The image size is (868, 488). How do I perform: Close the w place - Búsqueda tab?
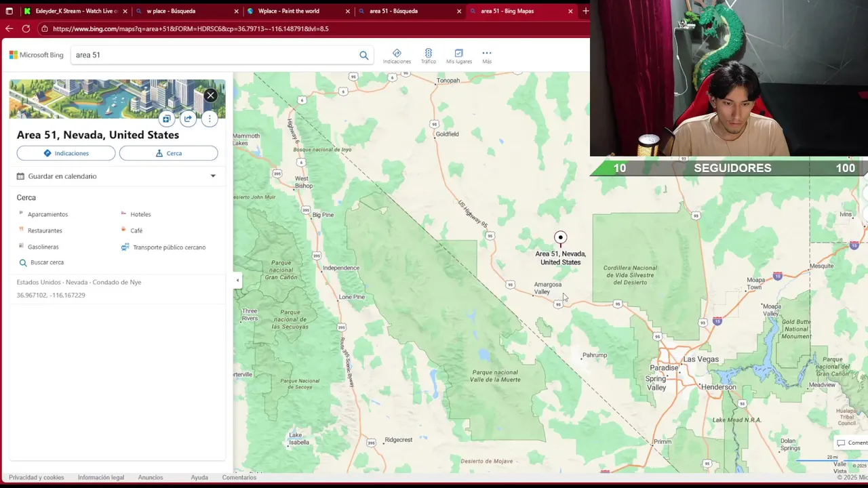(x=236, y=12)
